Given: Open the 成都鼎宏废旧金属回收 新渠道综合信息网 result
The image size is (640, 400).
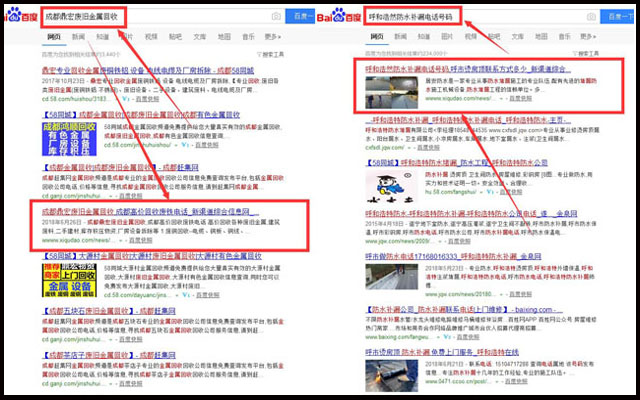Looking at the screenshot, I should point(150,211).
